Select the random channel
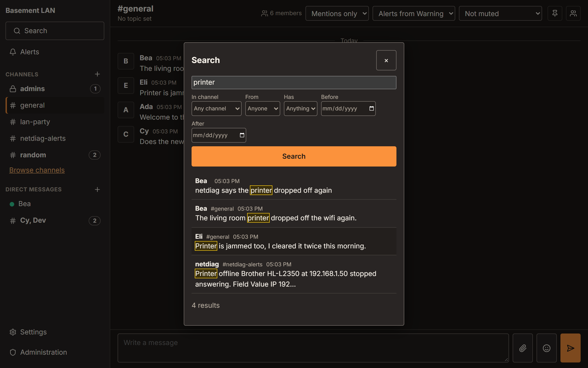This screenshot has height=368, width=588. pyautogui.click(x=55, y=155)
